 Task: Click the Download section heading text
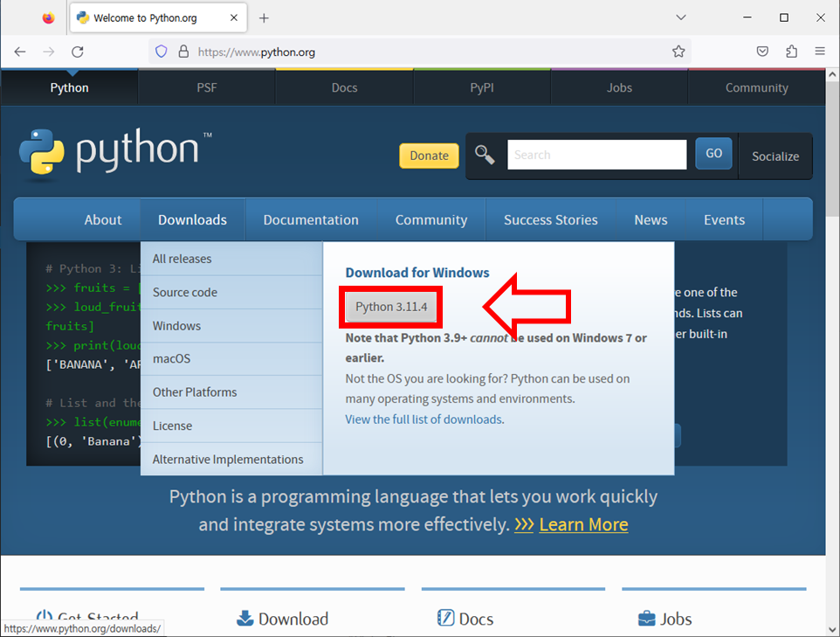click(x=293, y=619)
